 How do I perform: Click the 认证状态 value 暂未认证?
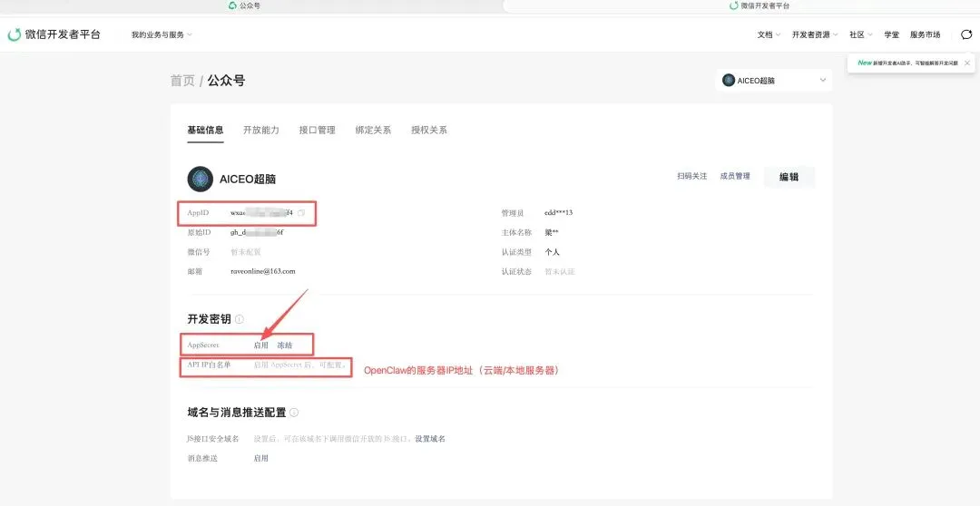pos(559,272)
